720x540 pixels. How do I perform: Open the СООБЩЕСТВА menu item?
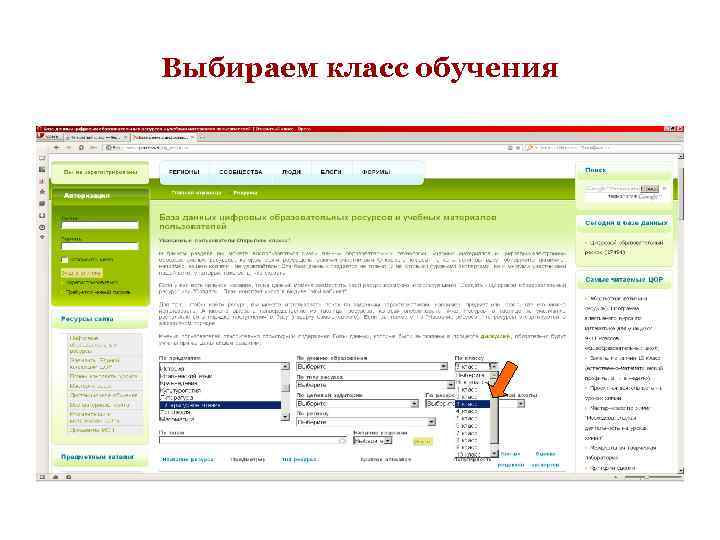tap(241, 172)
